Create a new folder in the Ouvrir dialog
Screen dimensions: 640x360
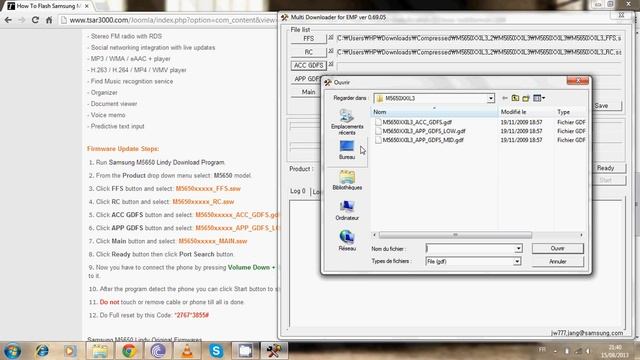click(526, 98)
